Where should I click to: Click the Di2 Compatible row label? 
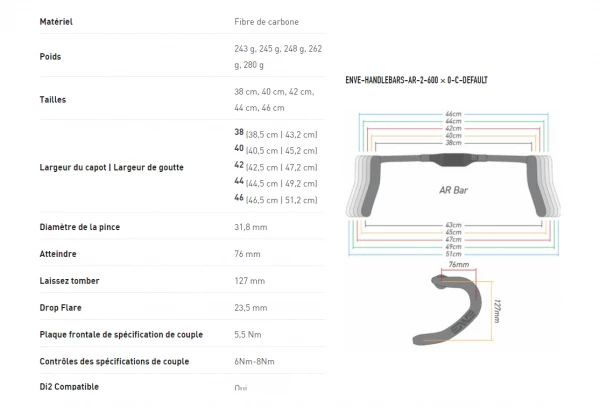pos(70,387)
